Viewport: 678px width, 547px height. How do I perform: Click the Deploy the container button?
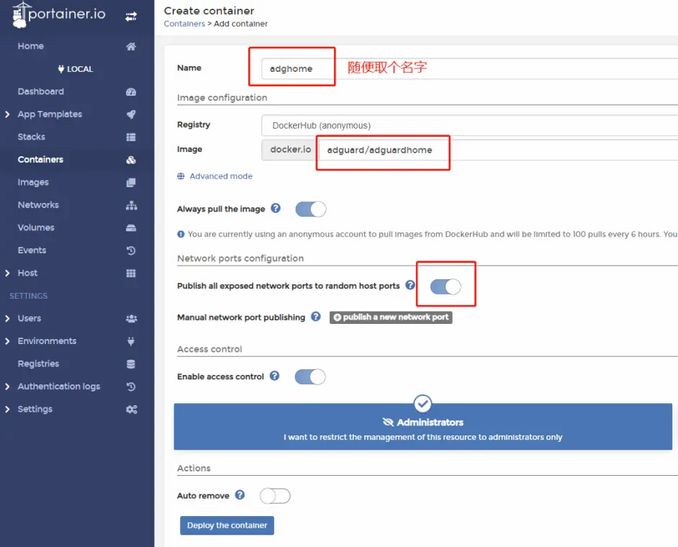(x=227, y=525)
